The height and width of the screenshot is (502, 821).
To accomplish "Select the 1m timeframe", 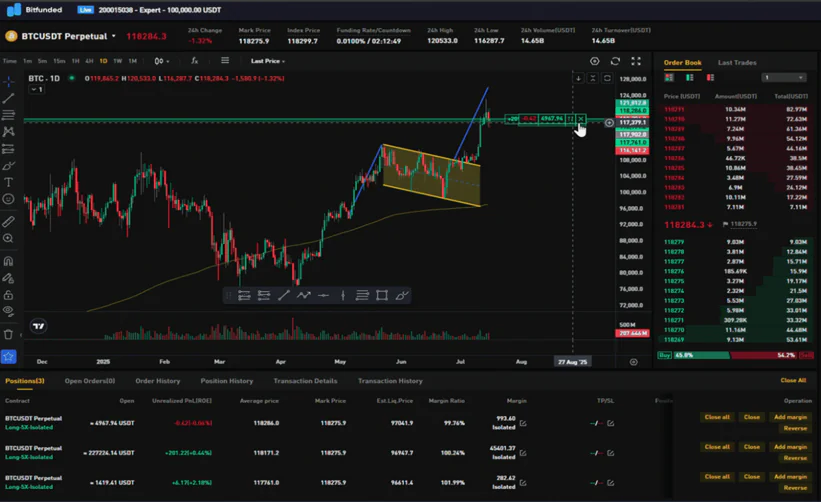I will pos(27,61).
